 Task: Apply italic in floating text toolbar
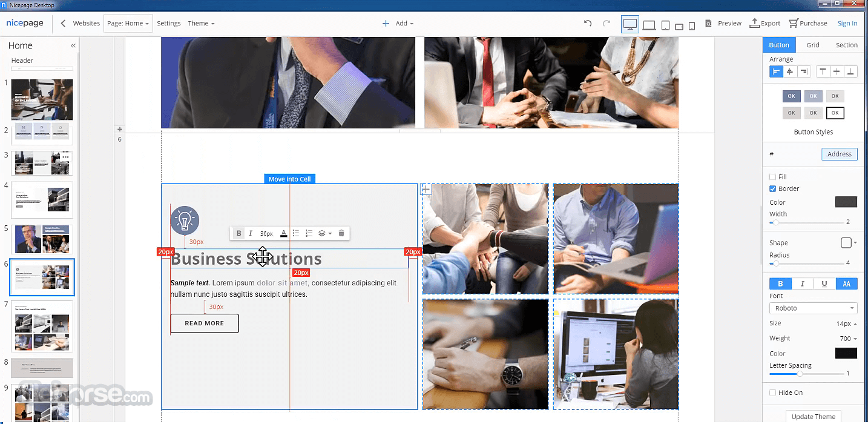(x=251, y=233)
